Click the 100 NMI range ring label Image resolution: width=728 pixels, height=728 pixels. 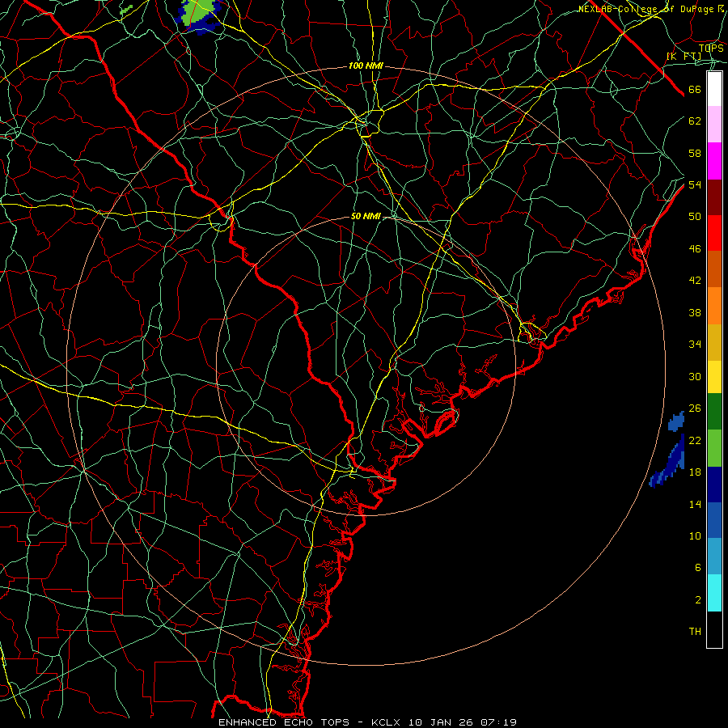(x=366, y=66)
